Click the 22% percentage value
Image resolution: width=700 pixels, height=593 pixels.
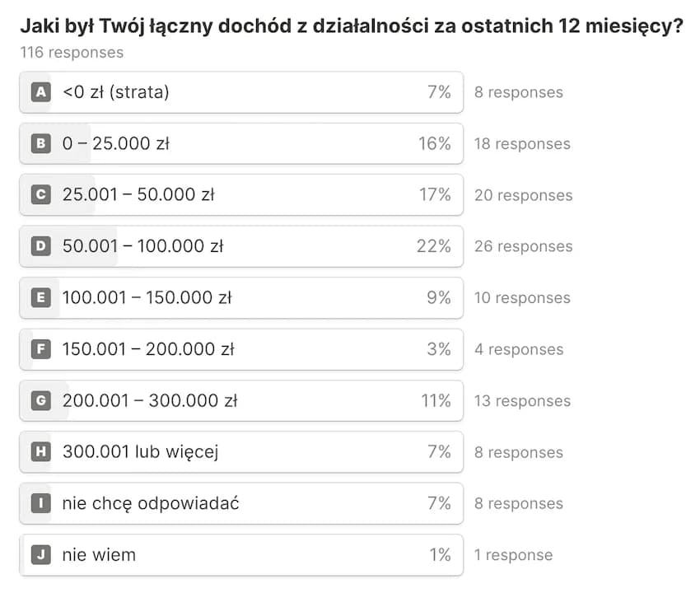pyautogui.click(x=434, y=246)
